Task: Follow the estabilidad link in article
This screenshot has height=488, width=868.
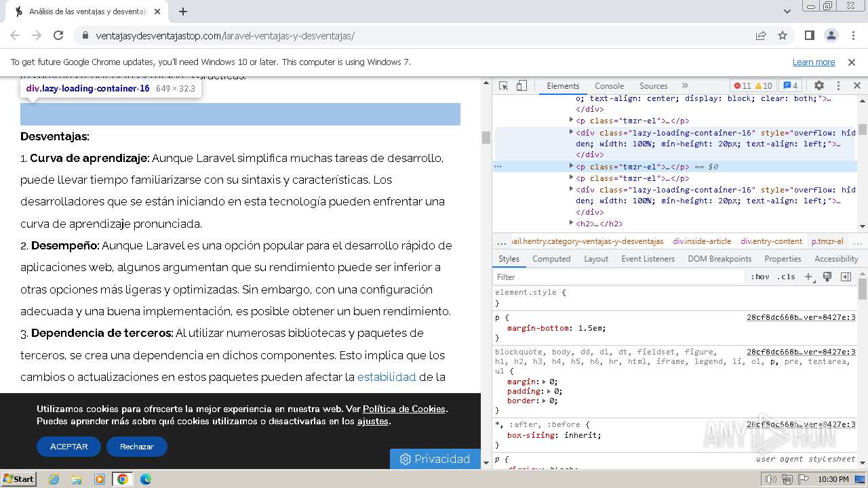Action: coord(387,377)
